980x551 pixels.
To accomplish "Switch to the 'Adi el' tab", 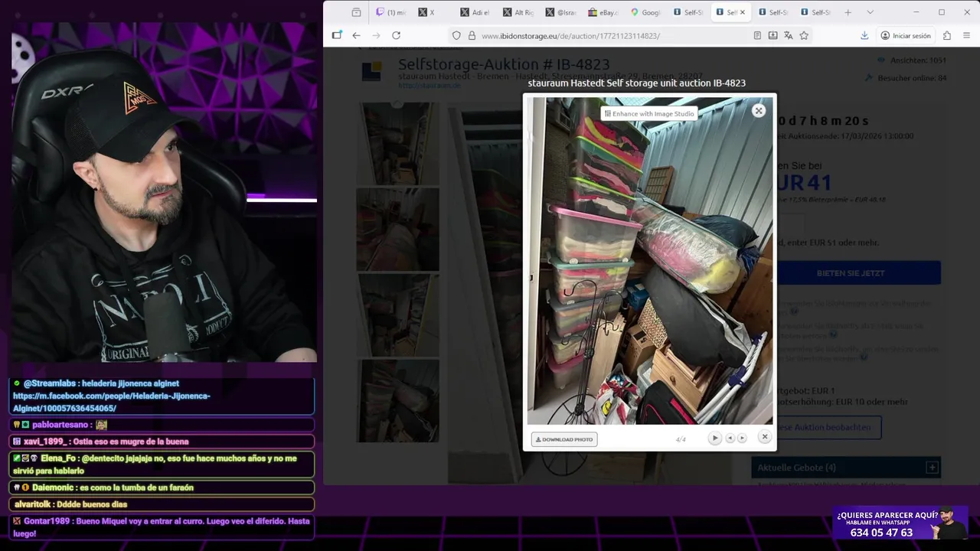I will tap(475, 12).
